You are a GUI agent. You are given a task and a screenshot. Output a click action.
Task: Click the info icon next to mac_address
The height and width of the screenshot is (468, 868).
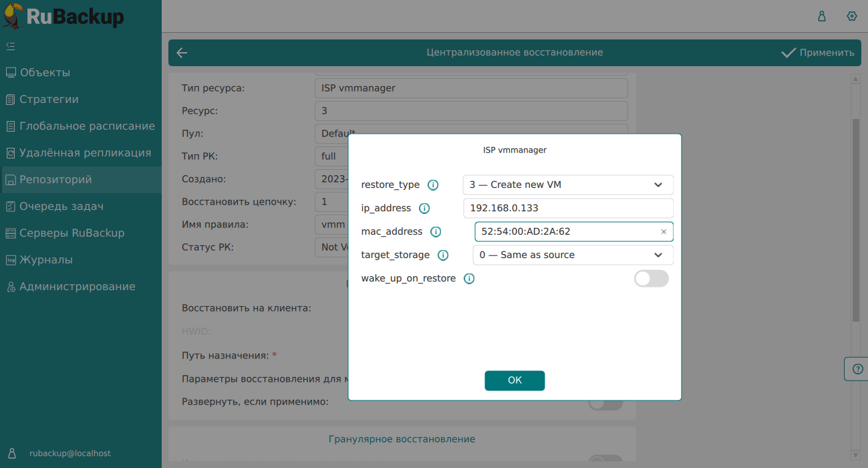click(x=436, y=232)
